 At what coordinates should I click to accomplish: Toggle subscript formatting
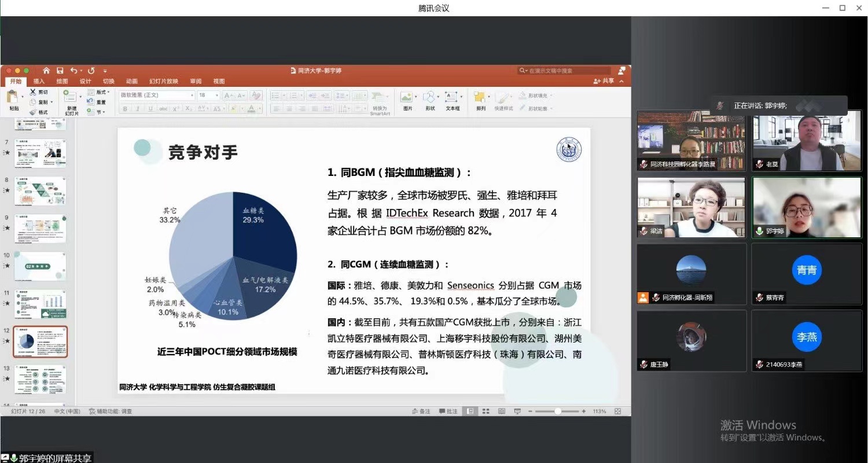(x=188, y=109)
